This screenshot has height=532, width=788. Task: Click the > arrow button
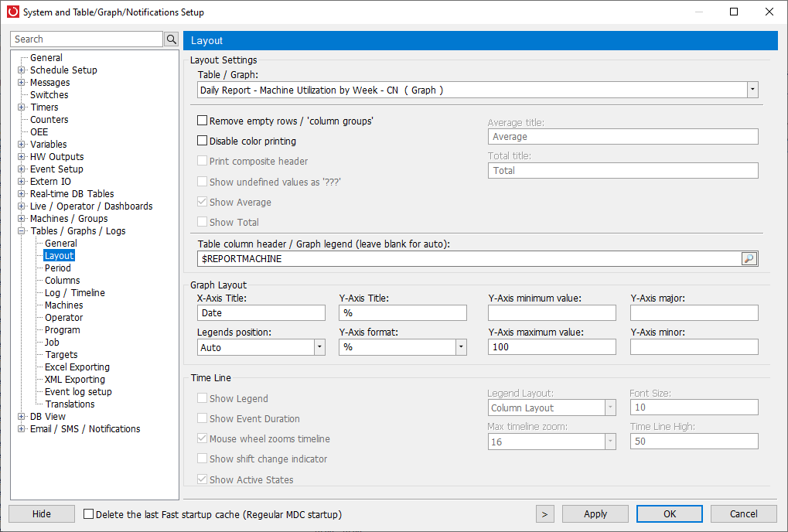click(544, 514)
